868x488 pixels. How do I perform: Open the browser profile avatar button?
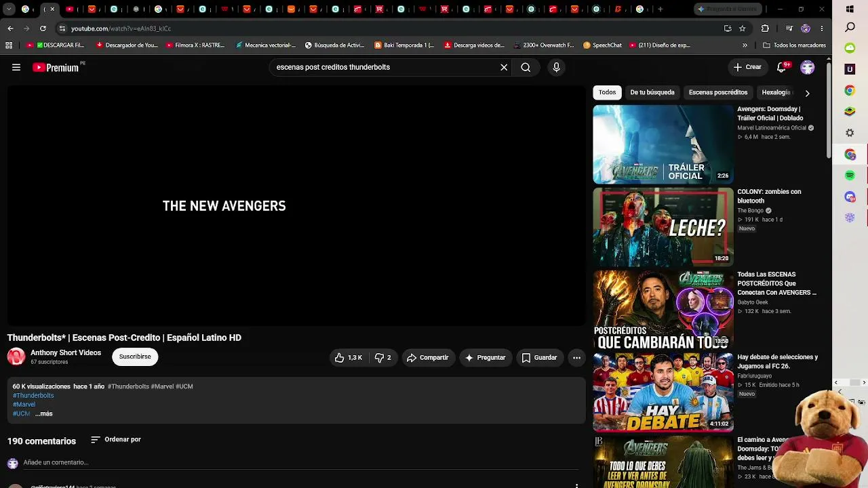[x=806, y=28]
